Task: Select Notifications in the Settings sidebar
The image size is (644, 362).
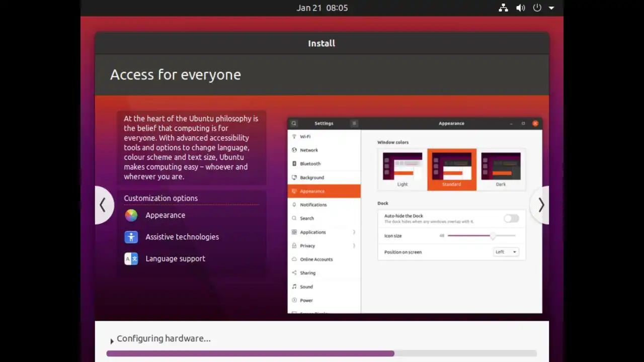Action: [x=324, y=205]
